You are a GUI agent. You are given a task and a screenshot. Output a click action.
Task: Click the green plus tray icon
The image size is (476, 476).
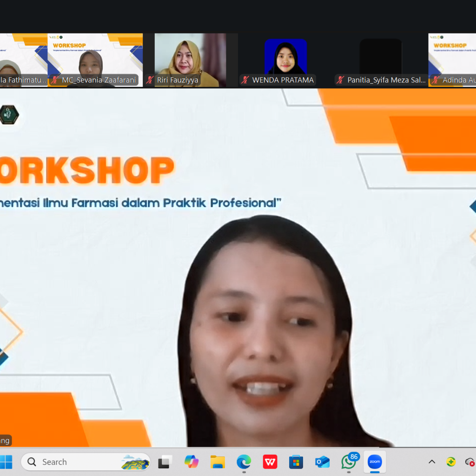[x=450, y=462]
